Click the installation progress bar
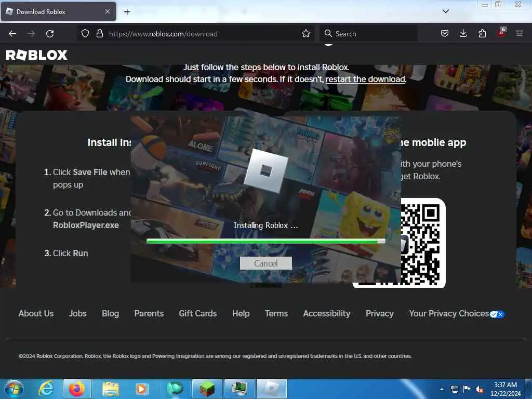This screenshot has width=532, height=399. (x=265, y=241)
